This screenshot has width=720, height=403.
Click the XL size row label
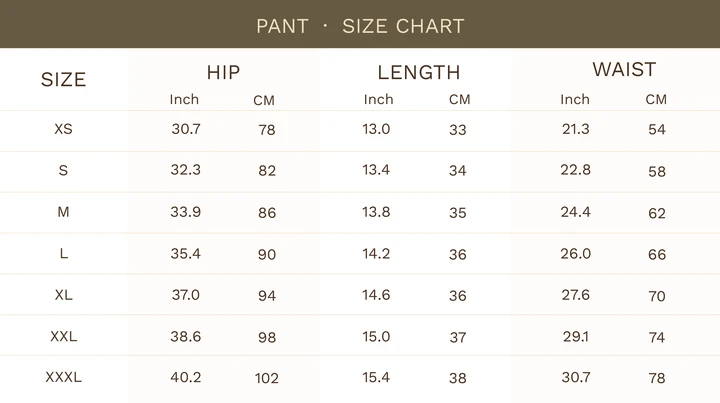click(x=63, y=295)
